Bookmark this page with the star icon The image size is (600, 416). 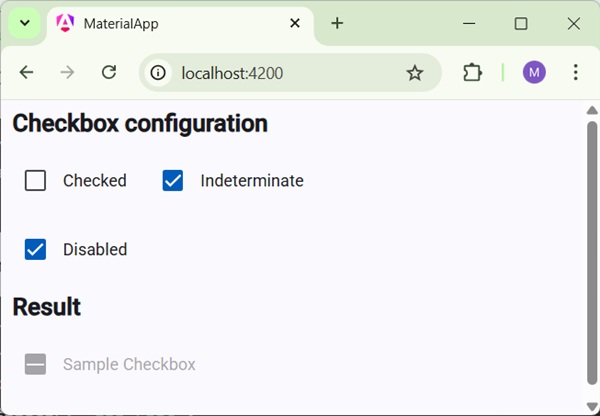[415, 72]
